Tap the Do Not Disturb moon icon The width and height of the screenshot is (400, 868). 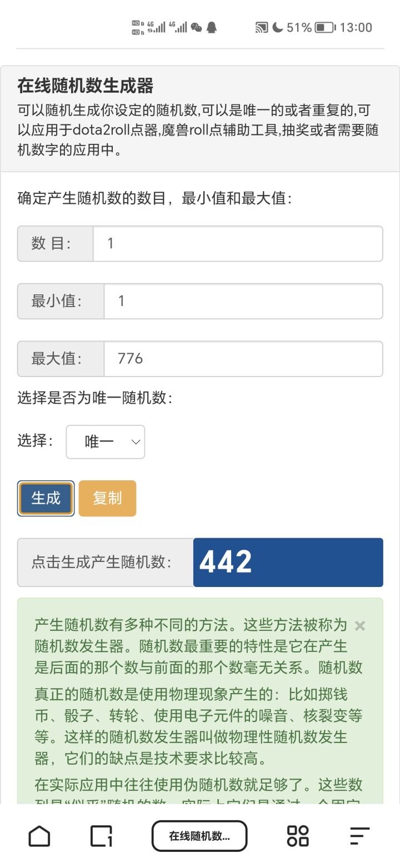pyautogui.click(x=278, y=27)
